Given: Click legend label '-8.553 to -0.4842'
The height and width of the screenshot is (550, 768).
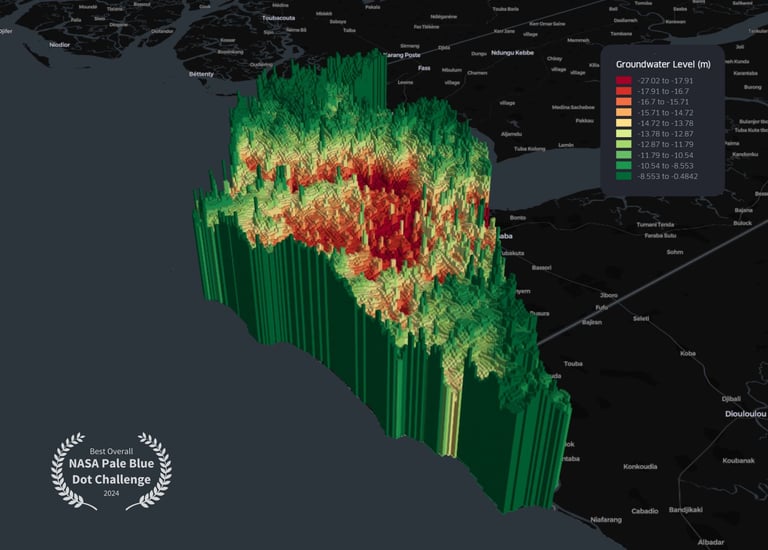Looking at the screenshot, I should coord(668,176).
